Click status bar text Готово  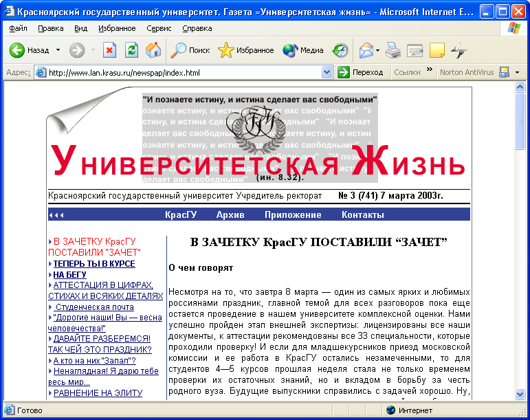(x=30, y=410)
